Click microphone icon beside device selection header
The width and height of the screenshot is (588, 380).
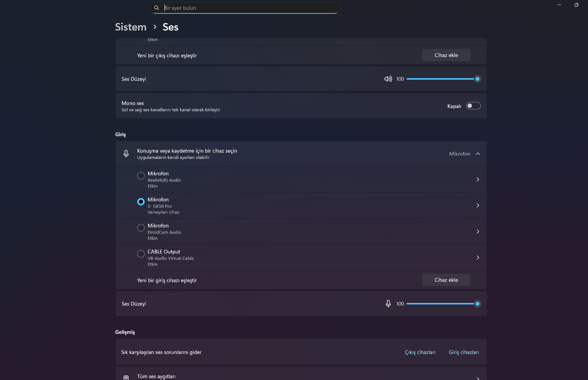coord(126,154)
